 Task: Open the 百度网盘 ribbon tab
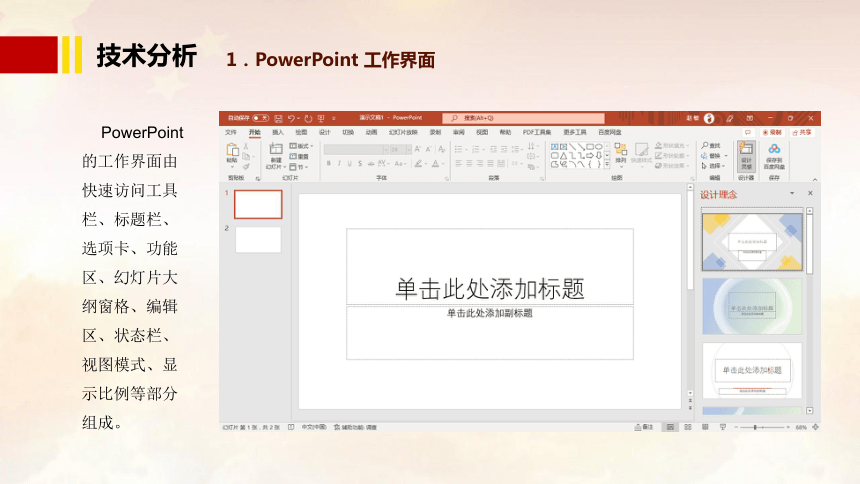tap(610, 132)
